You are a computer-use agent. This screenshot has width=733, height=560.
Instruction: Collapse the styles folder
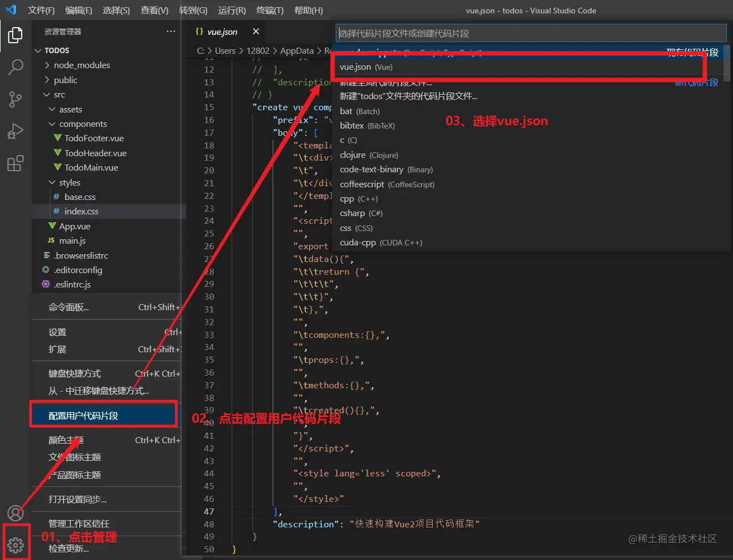[x=69, y=183]
